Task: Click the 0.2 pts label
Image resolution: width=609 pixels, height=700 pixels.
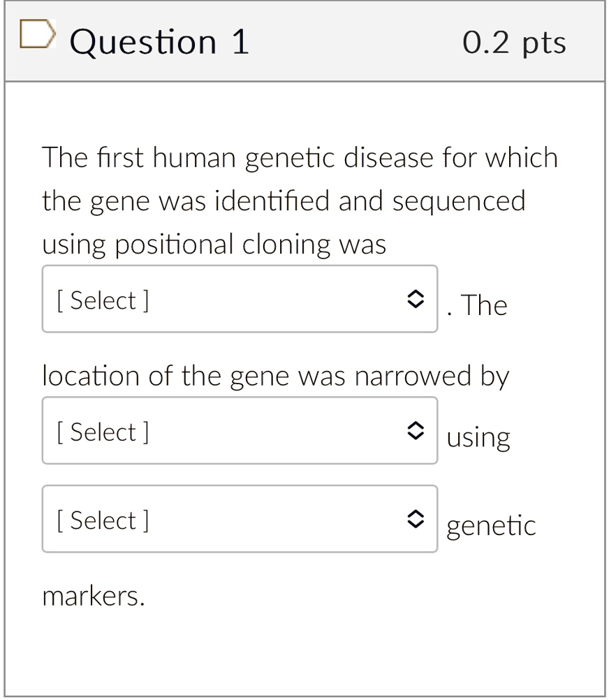Action: coord(515,42)
